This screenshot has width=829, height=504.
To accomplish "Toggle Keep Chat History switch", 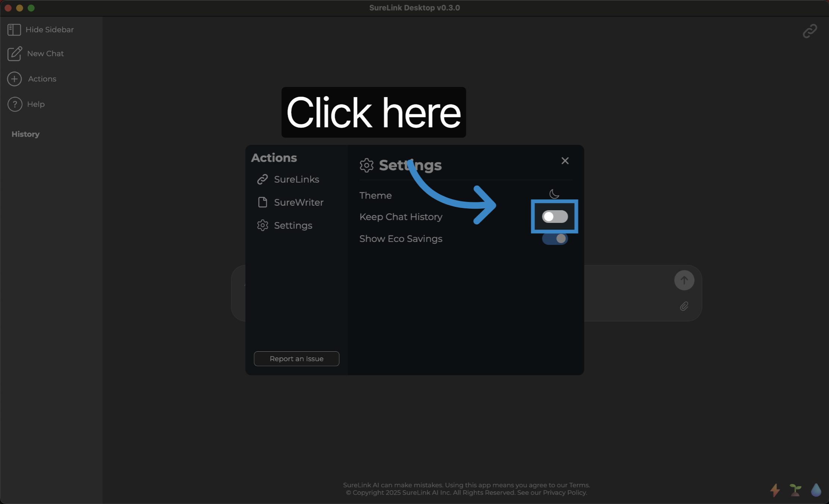I will click(x=555, y=217).
